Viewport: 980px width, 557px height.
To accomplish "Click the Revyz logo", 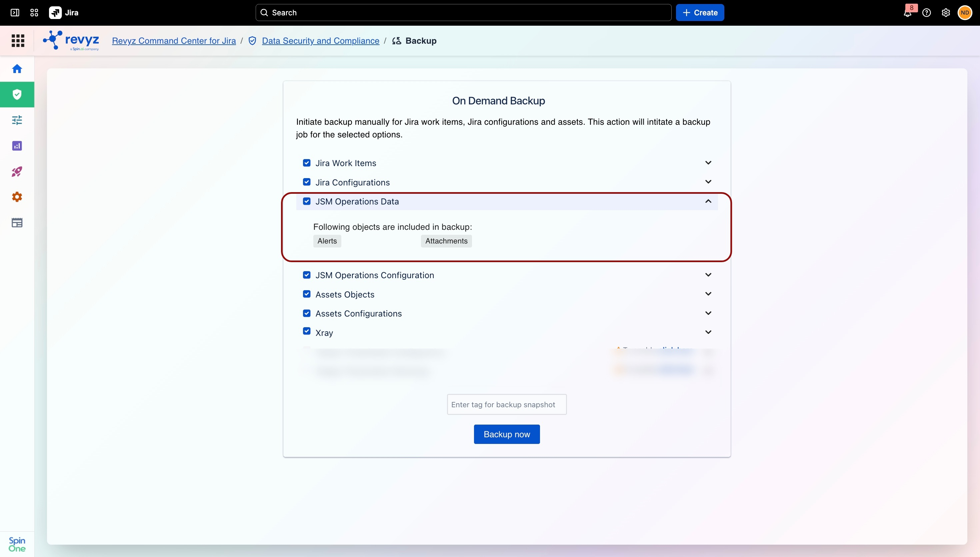I will tap(71, 41).
